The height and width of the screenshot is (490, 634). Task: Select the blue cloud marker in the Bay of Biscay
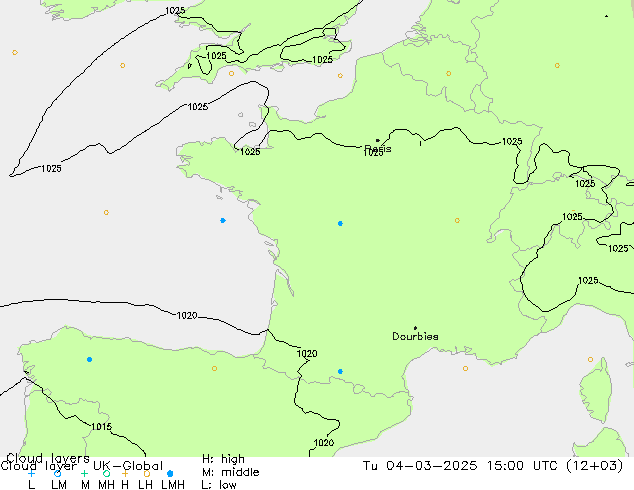tap(223, 220)
